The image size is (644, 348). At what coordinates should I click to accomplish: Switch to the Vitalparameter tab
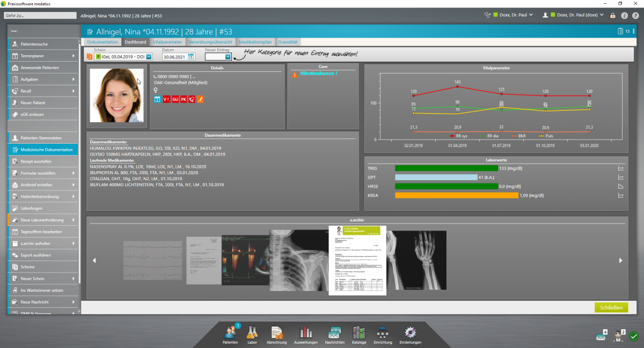tap(167, 41)
